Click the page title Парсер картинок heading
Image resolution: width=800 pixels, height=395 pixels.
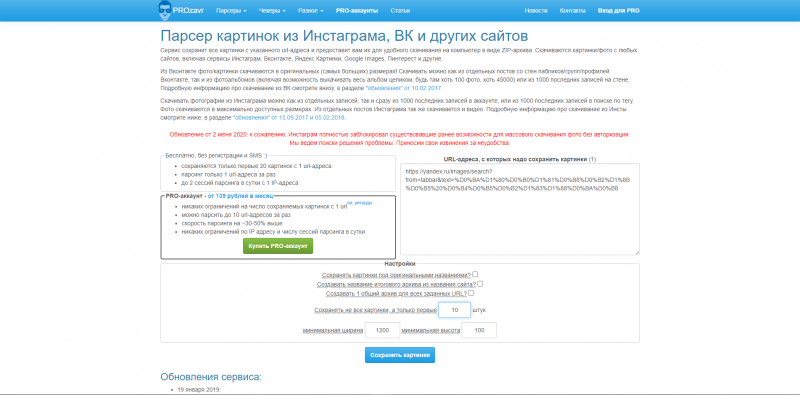[x=344, y=36]
